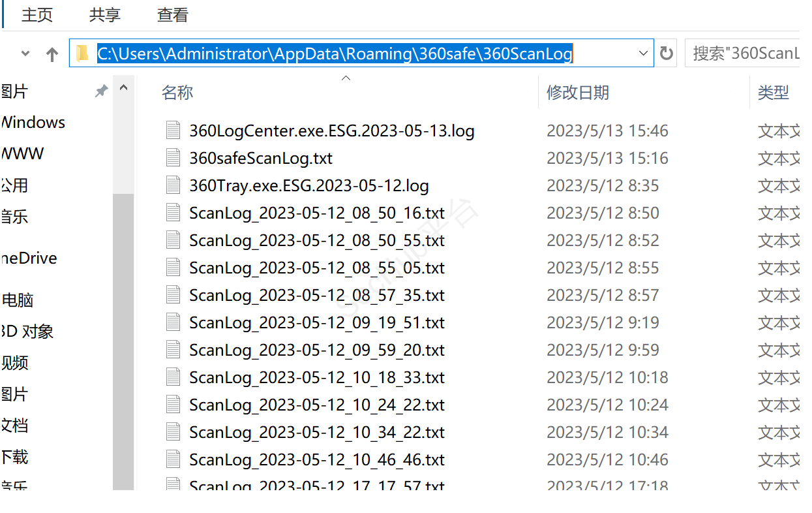Click icon of ScanLog_2023-05-12_08_50_16.txt

(173, 213)
